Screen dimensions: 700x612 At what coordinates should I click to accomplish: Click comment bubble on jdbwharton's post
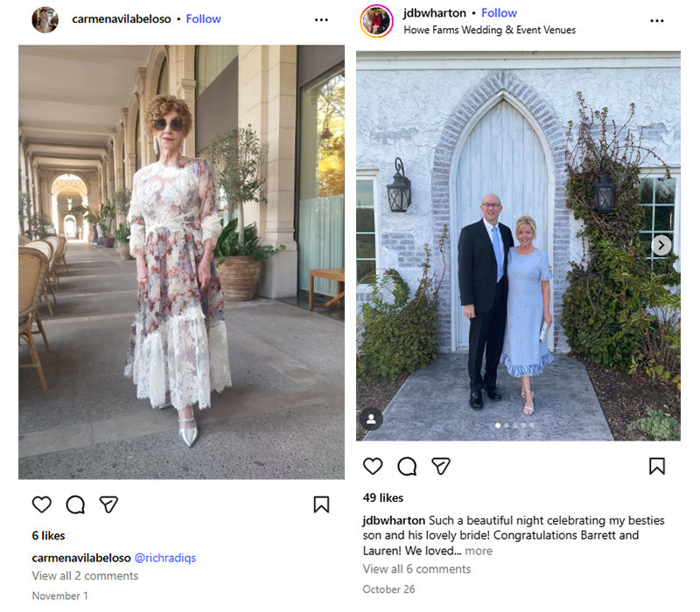point(407,466)
